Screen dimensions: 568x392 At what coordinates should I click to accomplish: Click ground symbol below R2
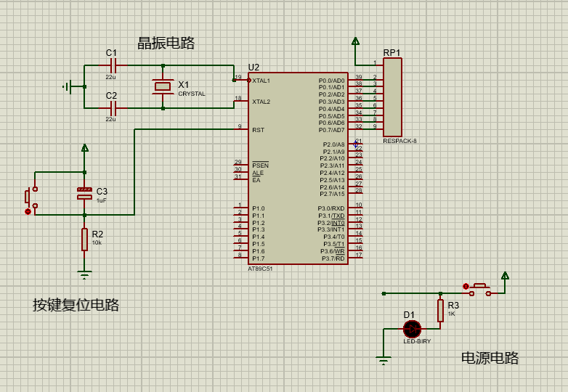[84, 274]
